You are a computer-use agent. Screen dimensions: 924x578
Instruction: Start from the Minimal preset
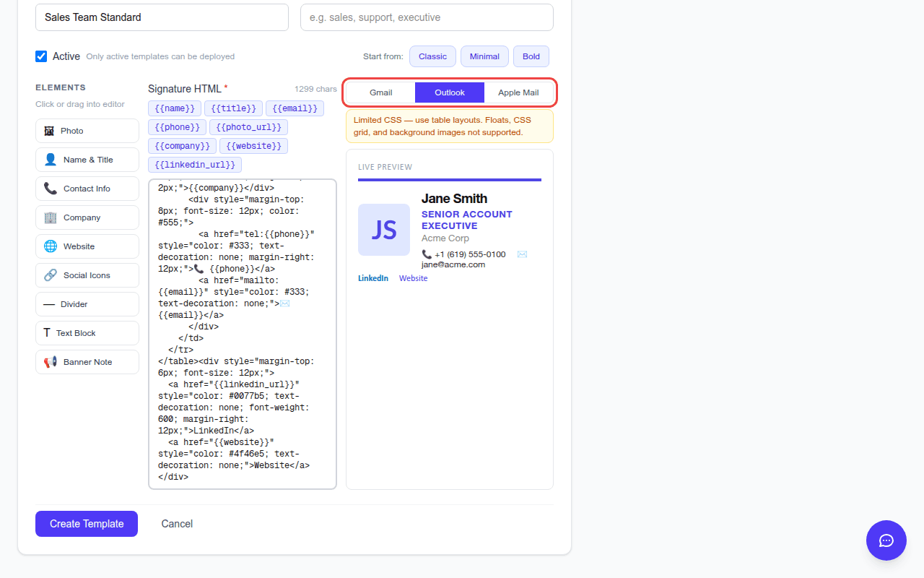(x=484, y=56)
